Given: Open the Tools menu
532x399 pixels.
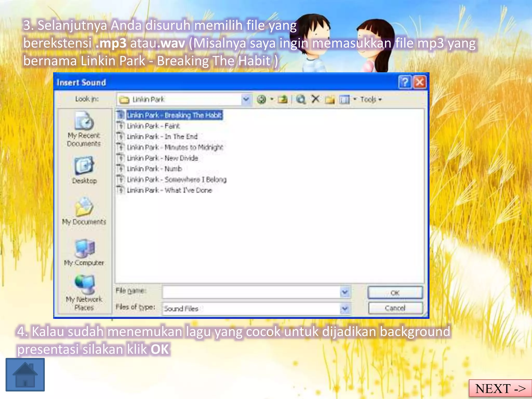Looking at the screenshot, I should coord(371,99).
